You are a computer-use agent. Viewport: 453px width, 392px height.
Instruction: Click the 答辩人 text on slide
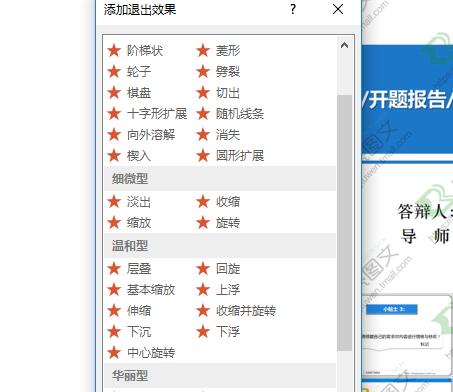click(422, 211)
